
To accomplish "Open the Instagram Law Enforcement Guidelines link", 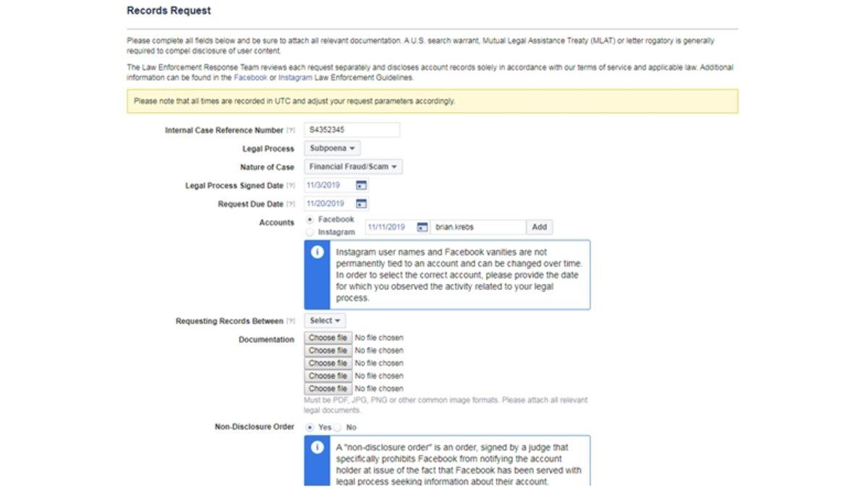I will tap(295, 77).
